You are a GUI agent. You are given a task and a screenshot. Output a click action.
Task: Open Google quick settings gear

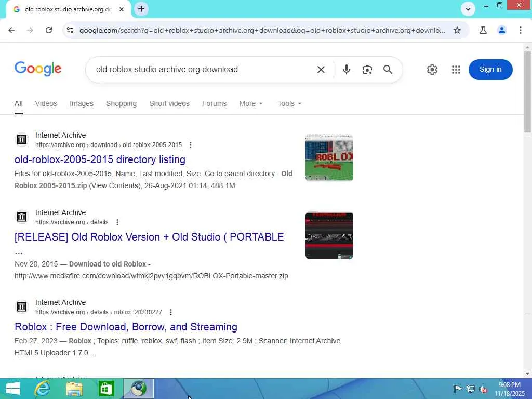432,70
